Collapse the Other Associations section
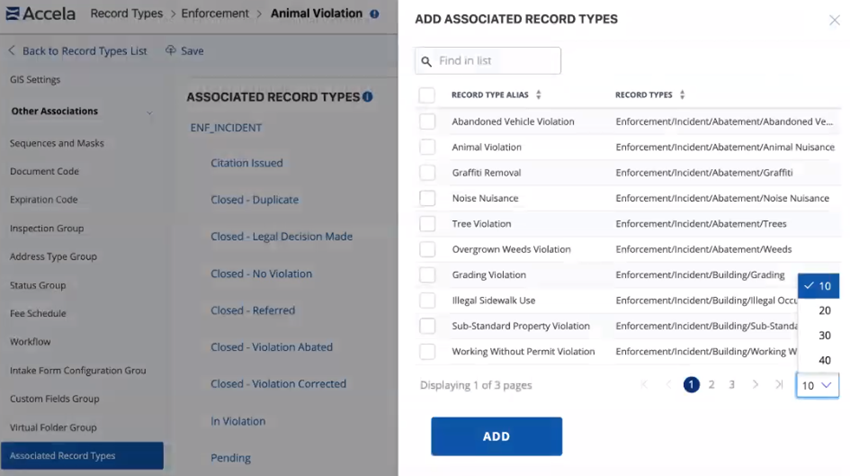Screen dimensions: 850x476 click(x=150, y=112)
